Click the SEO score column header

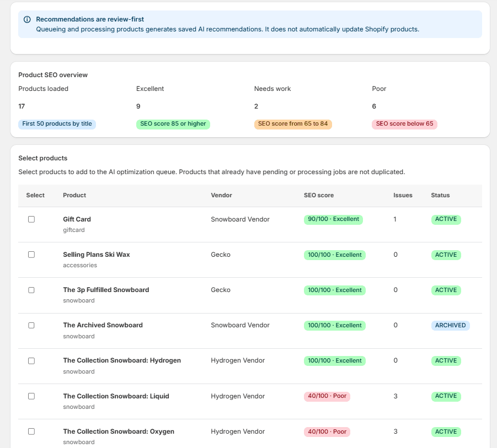318,196
